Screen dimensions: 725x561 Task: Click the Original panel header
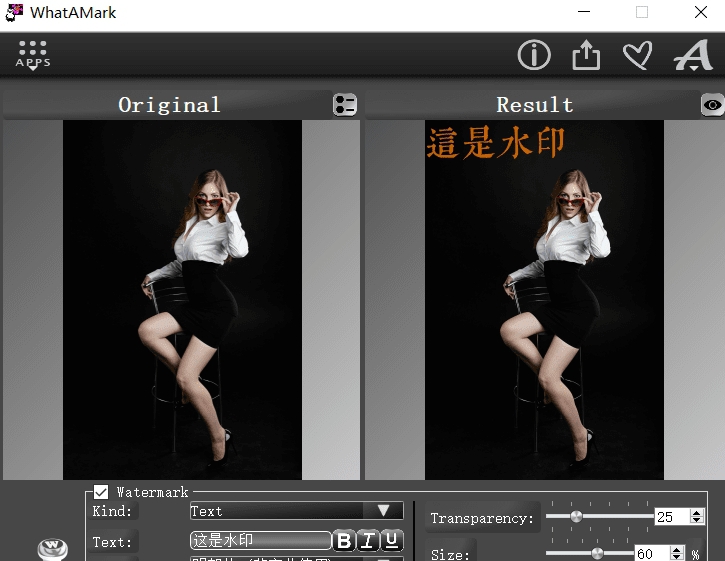pyautogui.click(x=169, y=105)
